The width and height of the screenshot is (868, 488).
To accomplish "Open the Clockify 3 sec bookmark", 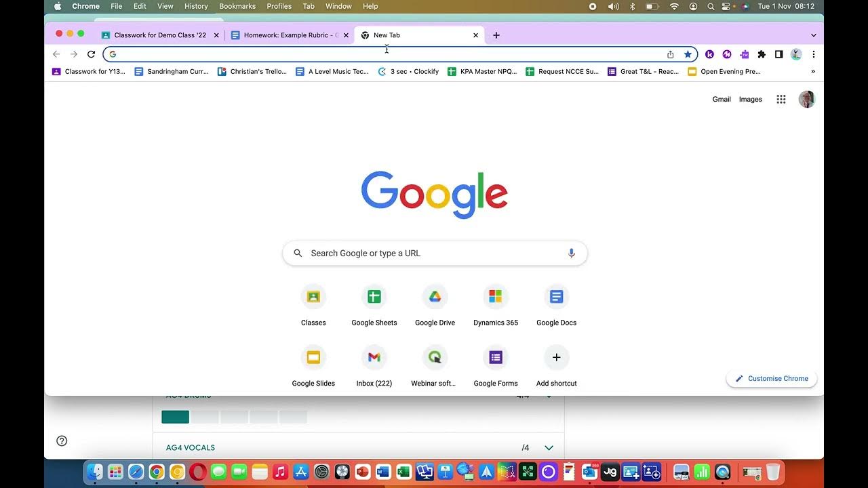I will [x=408, y=71].
